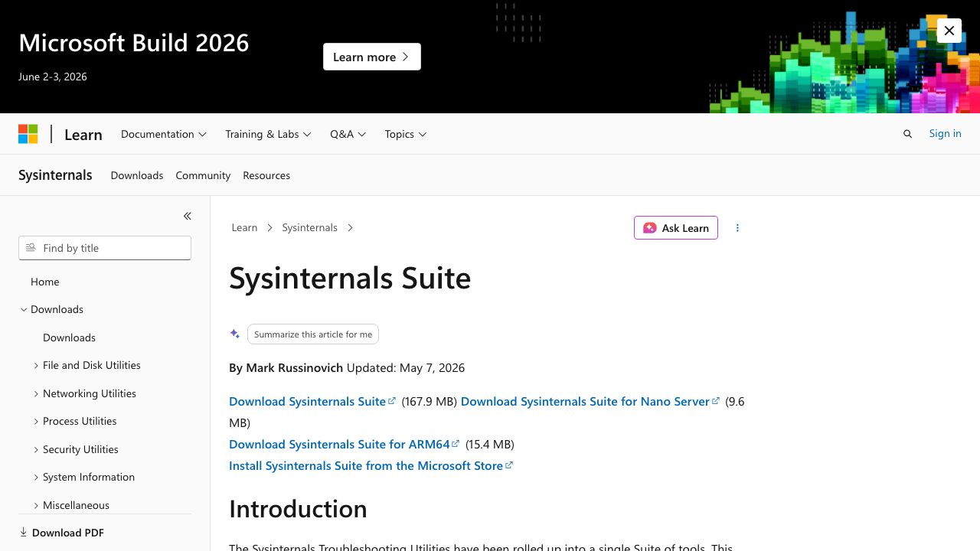Click the Sysinternals breadcrumb link
This screenshot has width=980, height=551.
(309, 227)
